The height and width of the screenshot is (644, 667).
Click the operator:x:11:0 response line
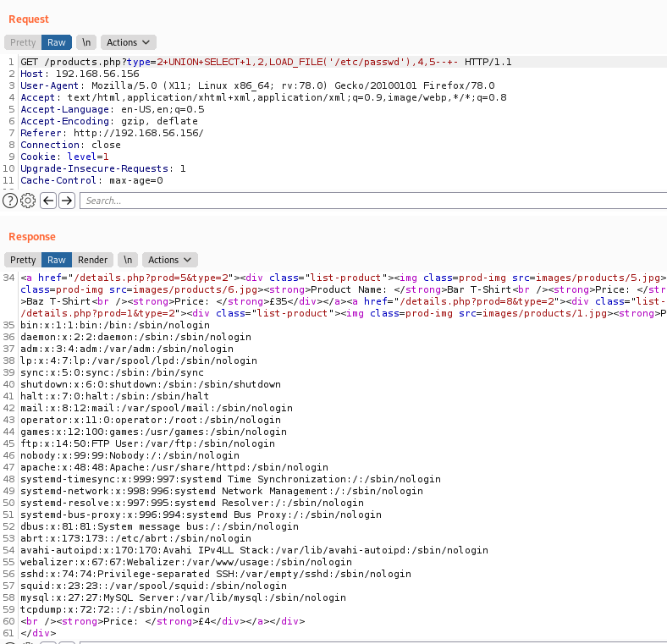(x=151, y=421)
